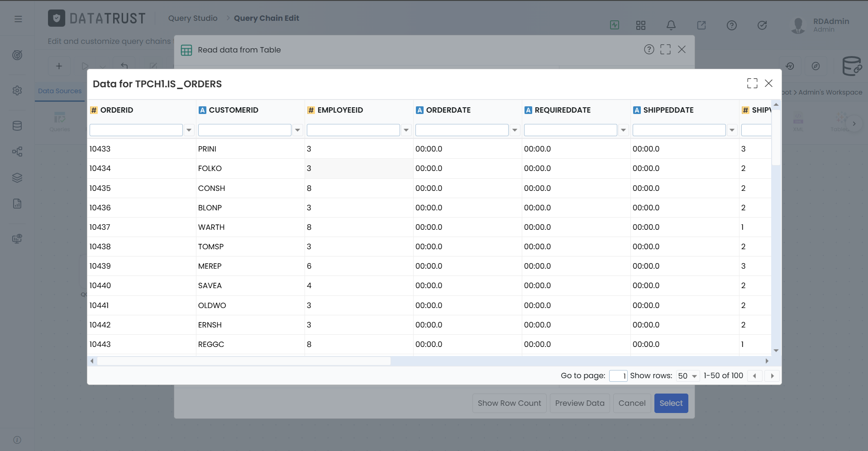Open SHIPPEDDATE filter operator dropdown
Viewport: 868px width, 451px height.
point(732,130)
